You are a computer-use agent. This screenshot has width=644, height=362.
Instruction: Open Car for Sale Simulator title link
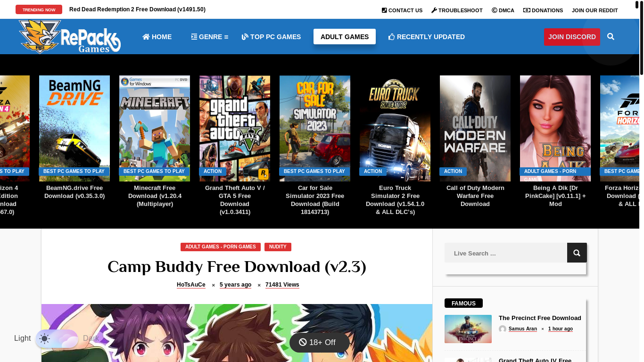(315, 200)
